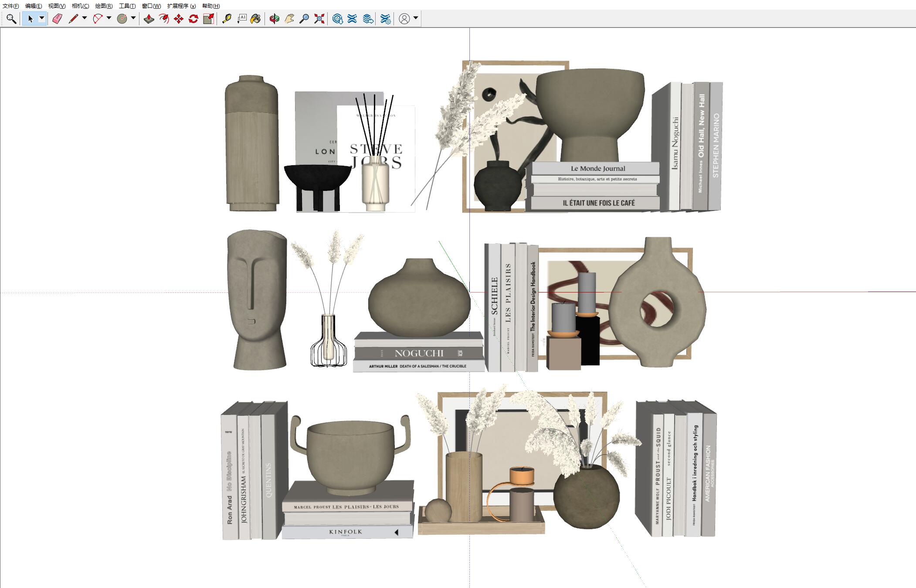Select the Move tool
Screen dimensions: 916x588
179,19
